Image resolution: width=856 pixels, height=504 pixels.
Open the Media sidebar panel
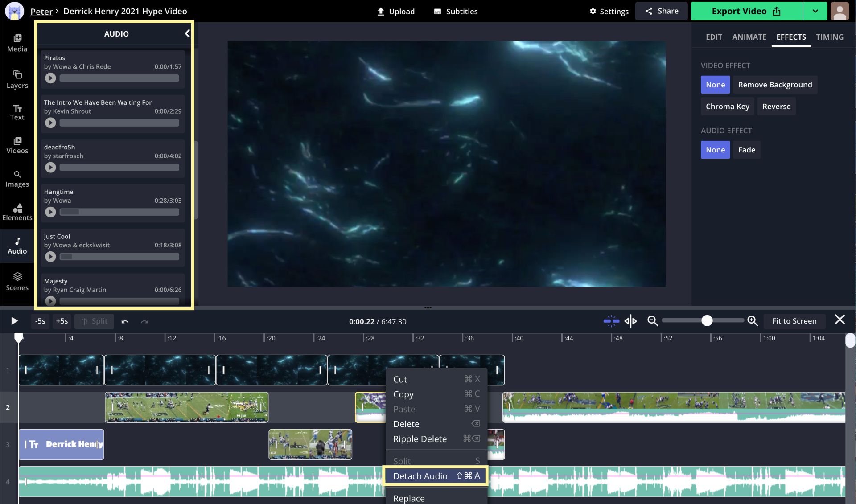[x=17, y=43]
